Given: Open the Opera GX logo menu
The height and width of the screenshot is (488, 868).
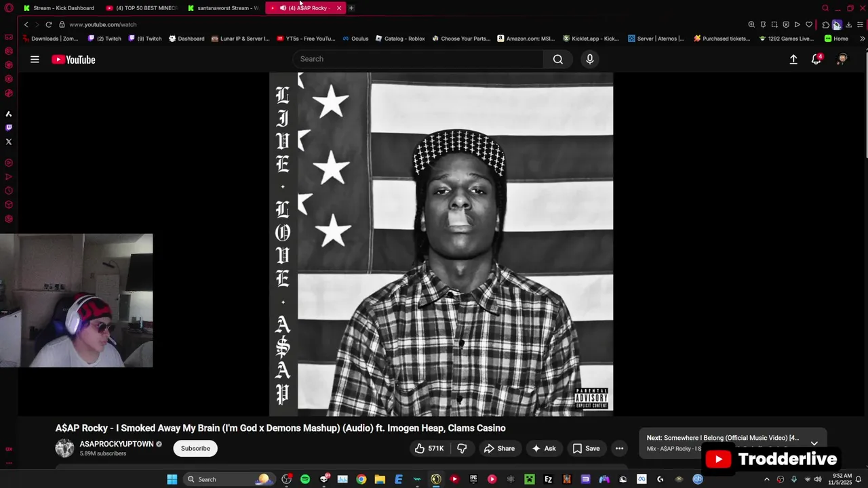Looking at the screenshot, I should [x=9, y=8].
